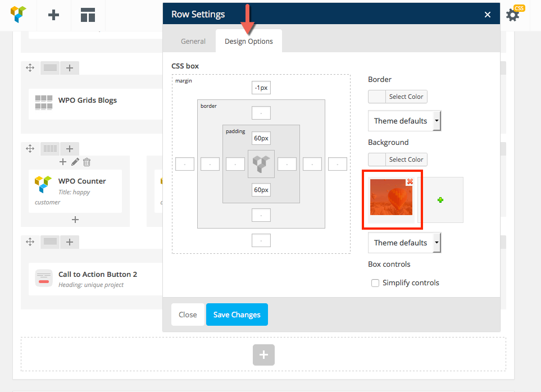Click the large plus to add a new row
The height and width of the screenshot is (392, 541).
263,355
